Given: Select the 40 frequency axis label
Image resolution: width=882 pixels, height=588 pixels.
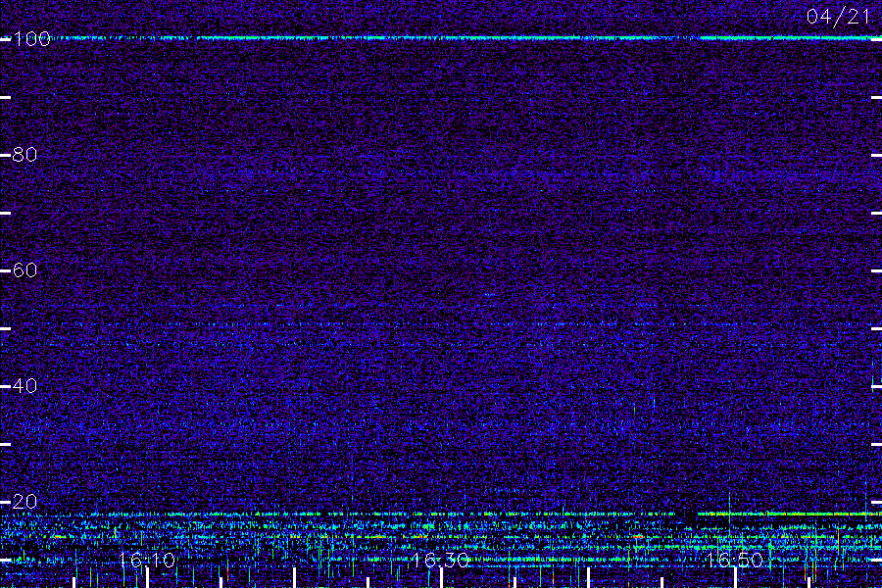Looking at the screenshot, I should coord(24,386).
